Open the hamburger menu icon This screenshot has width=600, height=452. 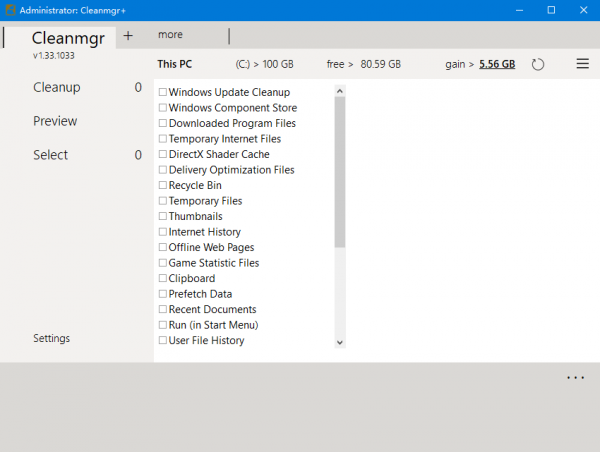click(x=583, y=64)
